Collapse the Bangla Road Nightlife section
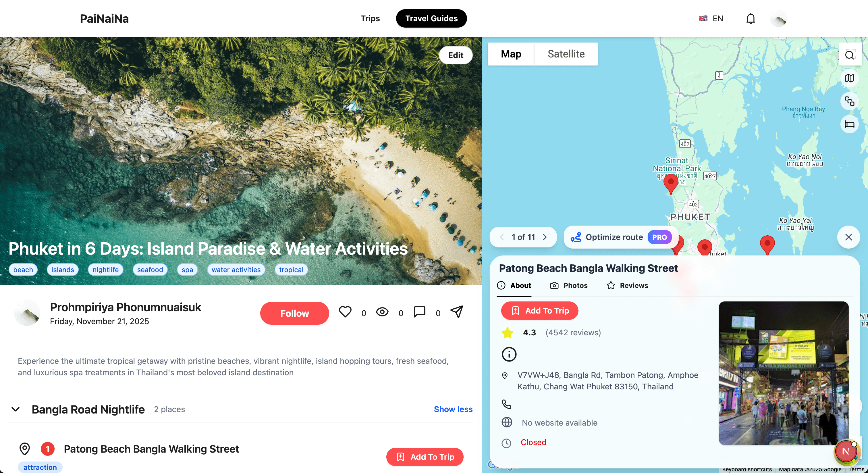 click(16, 409)
